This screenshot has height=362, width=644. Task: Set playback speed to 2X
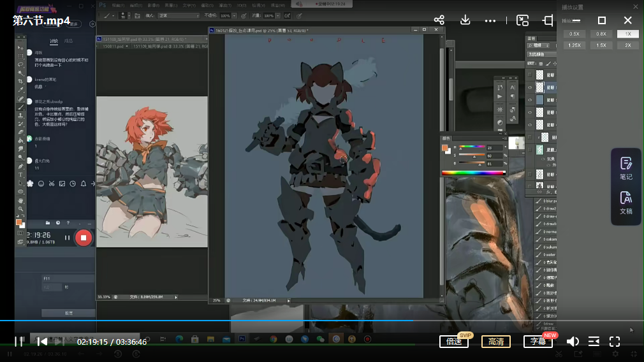[x=628, y=45]
